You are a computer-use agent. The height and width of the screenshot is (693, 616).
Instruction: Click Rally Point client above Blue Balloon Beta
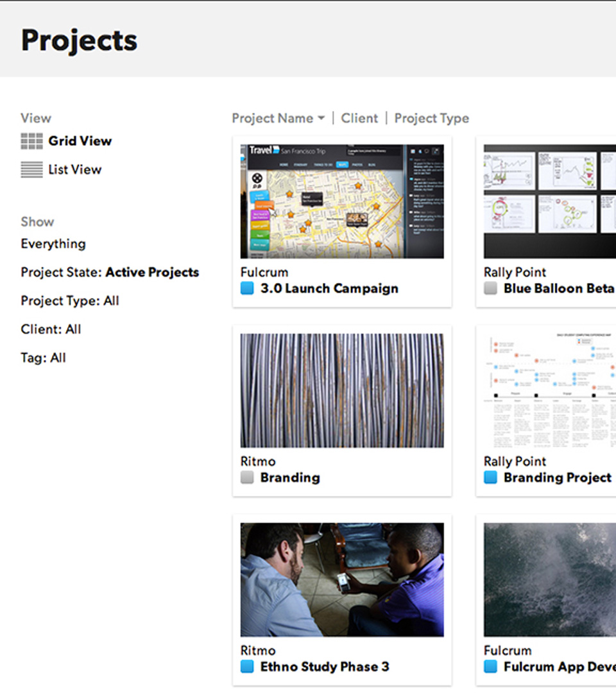click(515, 272)
